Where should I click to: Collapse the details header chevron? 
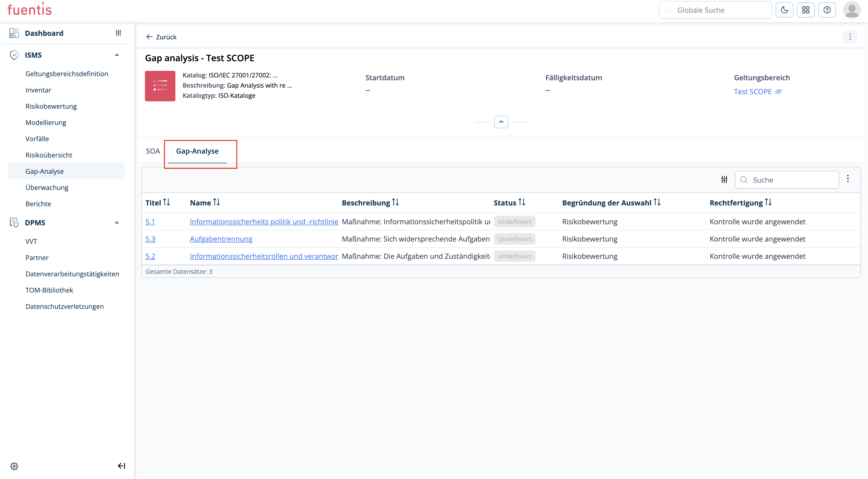click(501, 122)
